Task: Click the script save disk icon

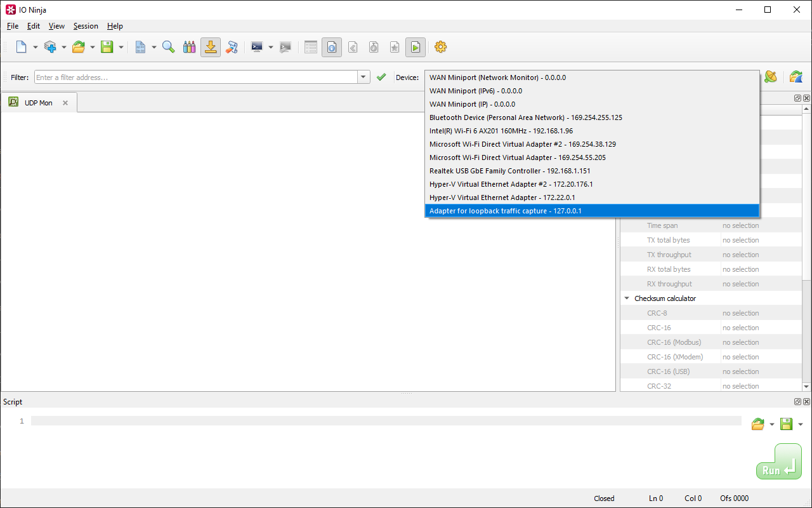Action: click(786, 424)
